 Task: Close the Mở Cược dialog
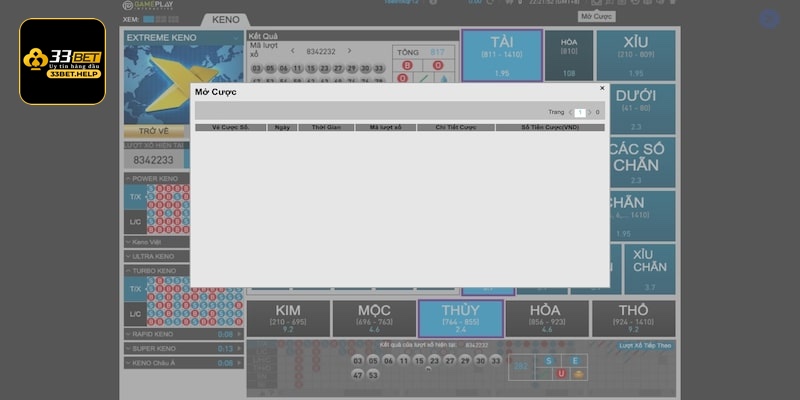pos(602,88)
